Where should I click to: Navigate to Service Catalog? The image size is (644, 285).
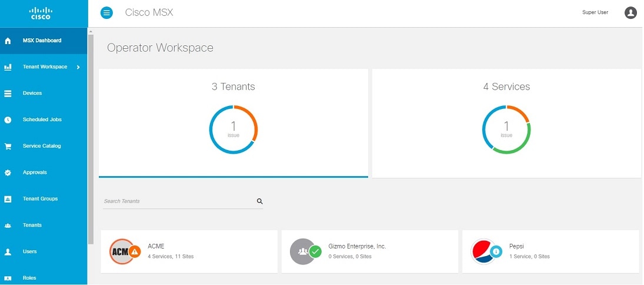point(44,146)
